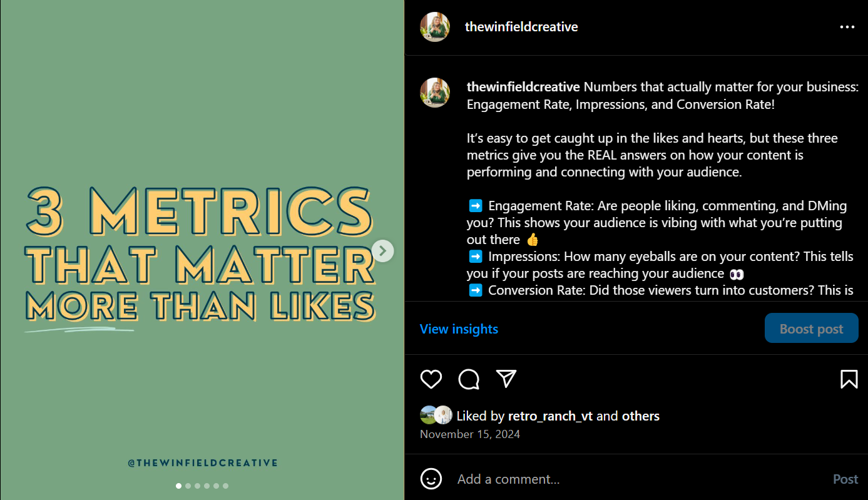Share post using paper plane icon
Viewport: 868px width, 500px height.
tap(506, 379)
